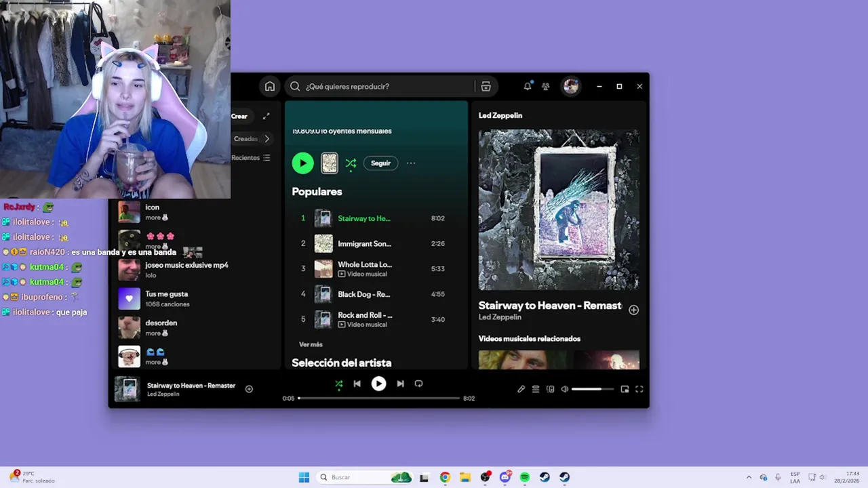Click 'Ver más' under popular tracks
Screen dimensions: 868x488
point(311,344)
